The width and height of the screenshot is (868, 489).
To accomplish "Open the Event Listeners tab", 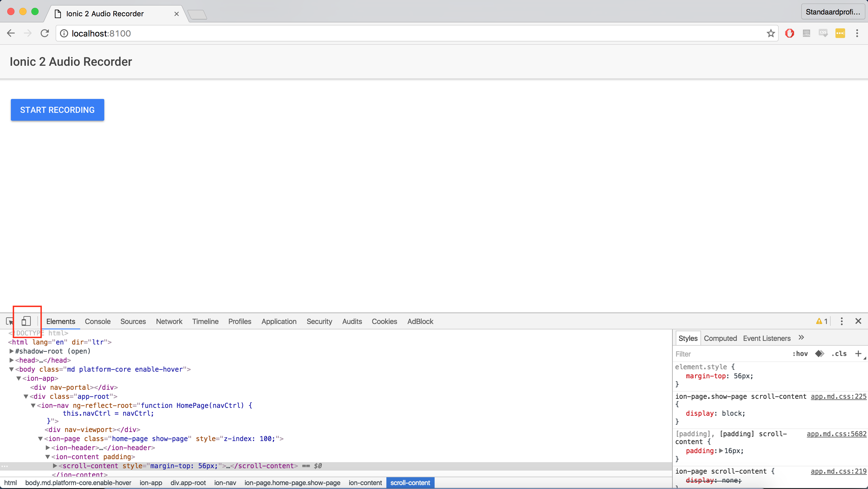I will (x=767, y=338).
